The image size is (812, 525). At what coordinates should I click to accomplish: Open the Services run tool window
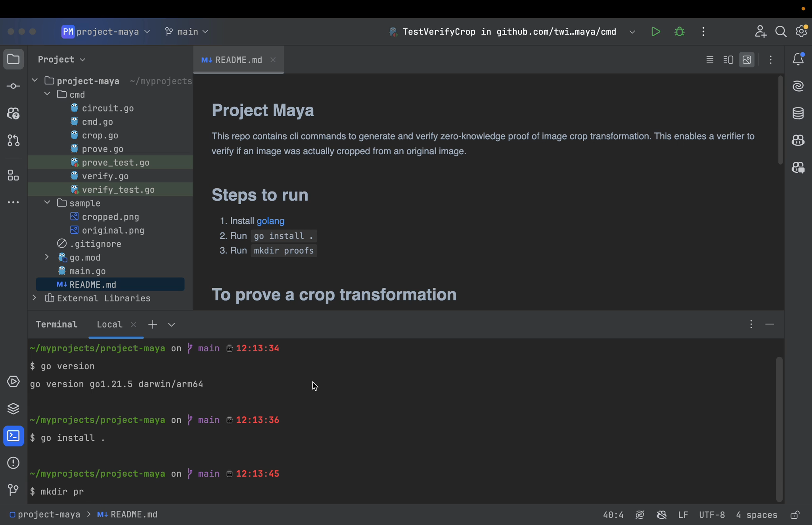tap(13, 381)
